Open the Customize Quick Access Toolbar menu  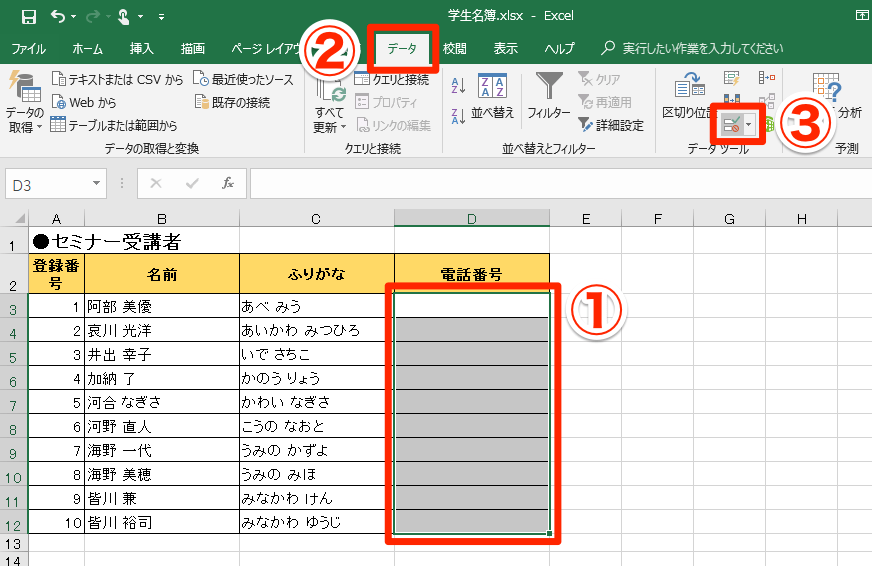click(x=161, y=17)
